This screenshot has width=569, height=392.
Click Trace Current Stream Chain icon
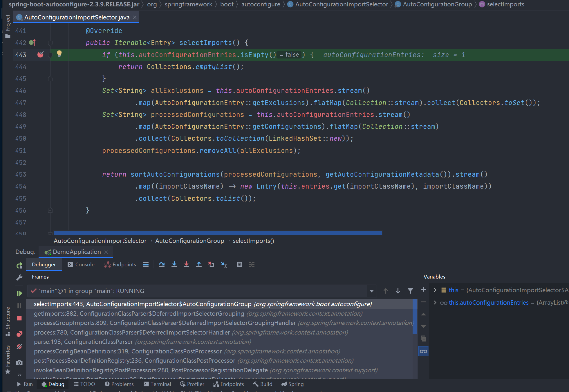[252, 265]
